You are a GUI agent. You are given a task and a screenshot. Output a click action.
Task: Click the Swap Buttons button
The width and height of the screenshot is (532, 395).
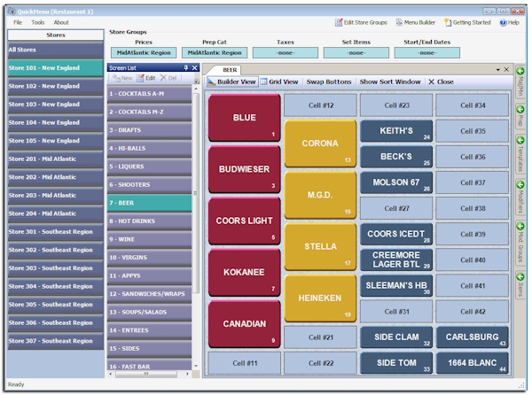click(x=328, y=81)
